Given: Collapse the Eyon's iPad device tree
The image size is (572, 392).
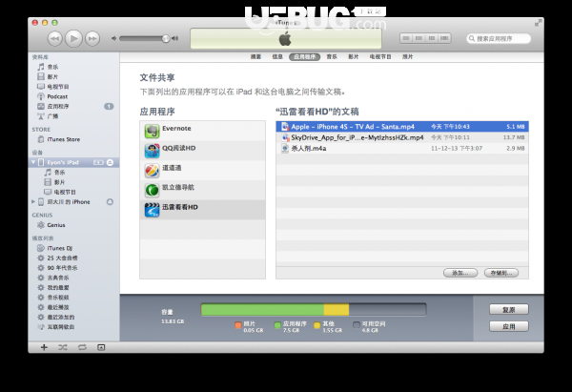Looking at the screenshot, I should [x=33, y=162].
